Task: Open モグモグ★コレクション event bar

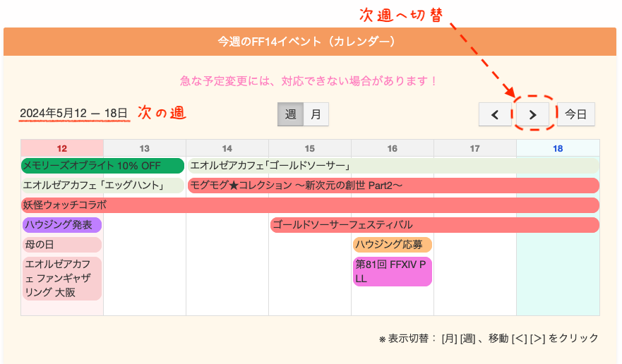Action: (x=393, y=186)
